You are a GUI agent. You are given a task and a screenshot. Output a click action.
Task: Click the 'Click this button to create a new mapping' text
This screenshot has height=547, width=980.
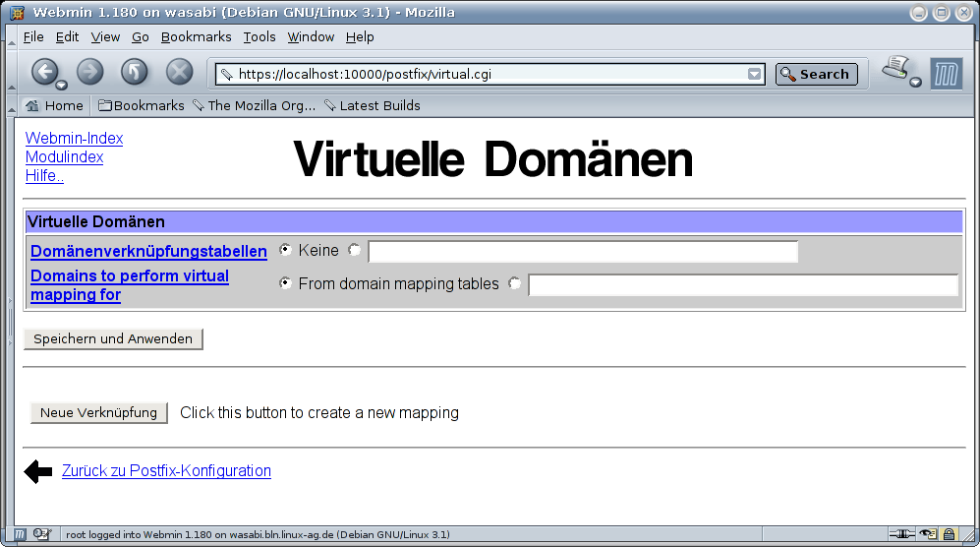click(x=319, y=413)
